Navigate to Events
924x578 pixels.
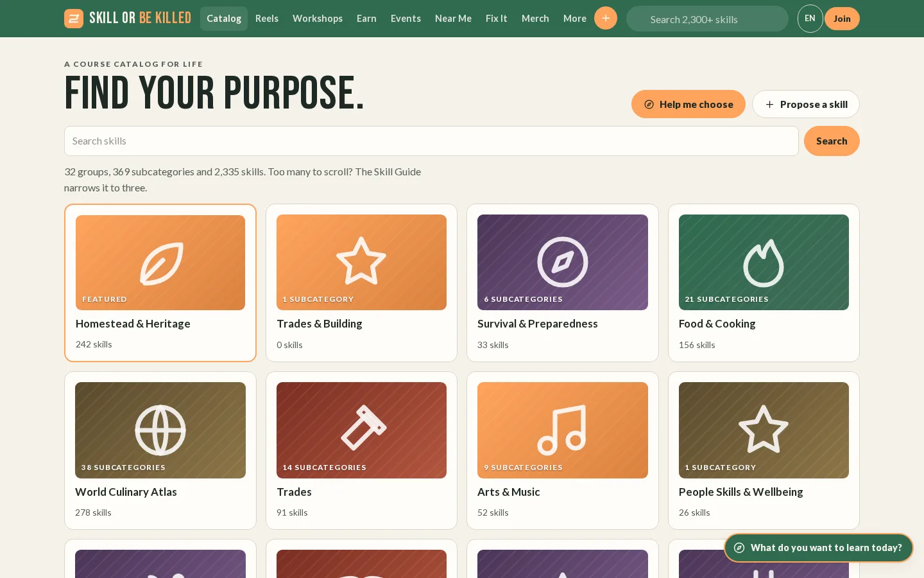(406, 19)
